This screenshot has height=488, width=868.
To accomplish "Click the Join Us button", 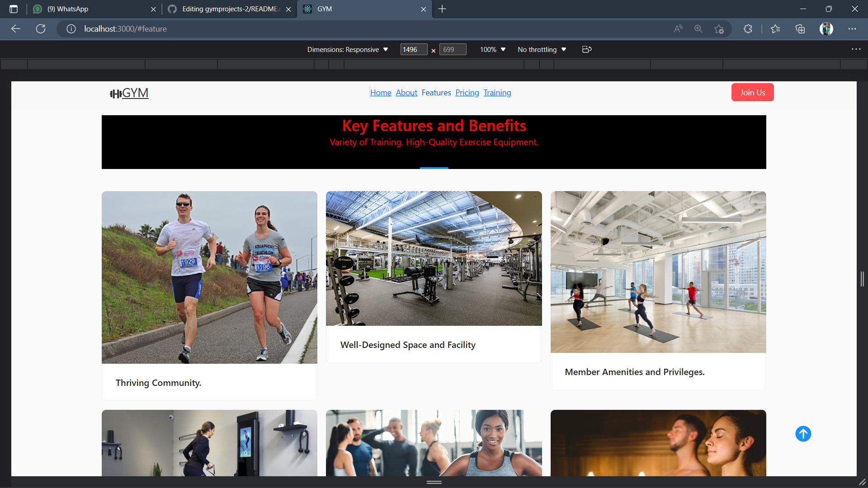I will [x=752, y=92].
